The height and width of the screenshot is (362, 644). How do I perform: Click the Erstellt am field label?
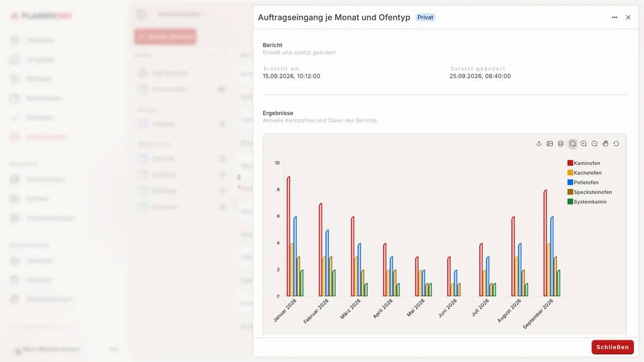(281, 69)
